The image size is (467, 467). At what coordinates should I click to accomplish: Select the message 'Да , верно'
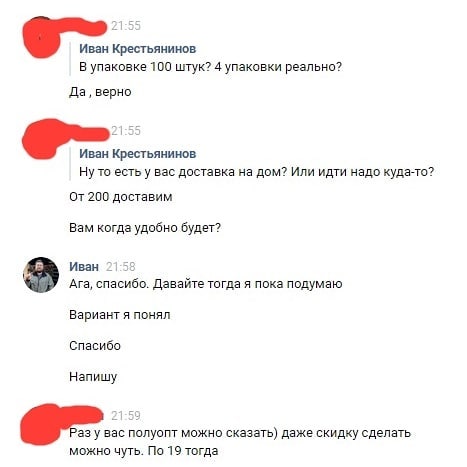point(100,92)
